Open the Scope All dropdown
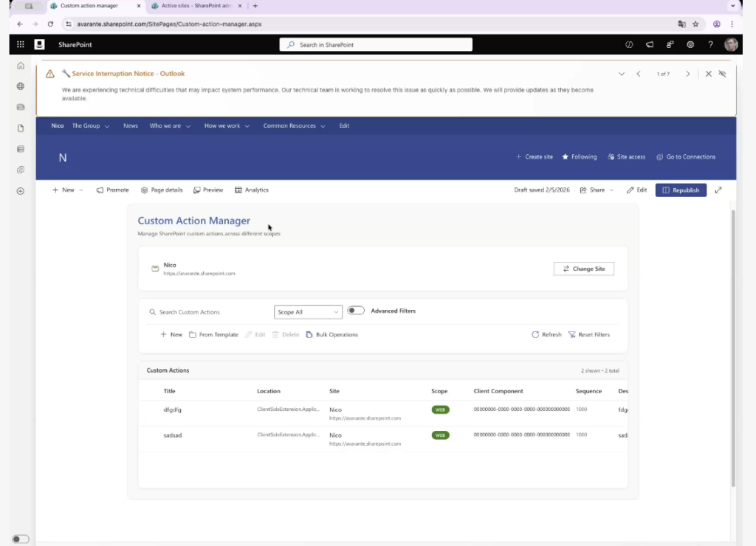The width and height of the screenshot is (756, 546). [308, 312]
